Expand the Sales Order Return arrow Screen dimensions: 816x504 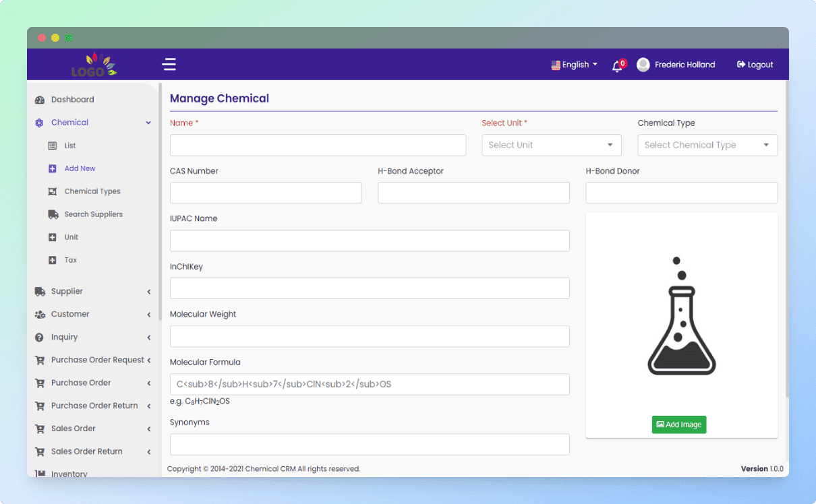[148, 452]
